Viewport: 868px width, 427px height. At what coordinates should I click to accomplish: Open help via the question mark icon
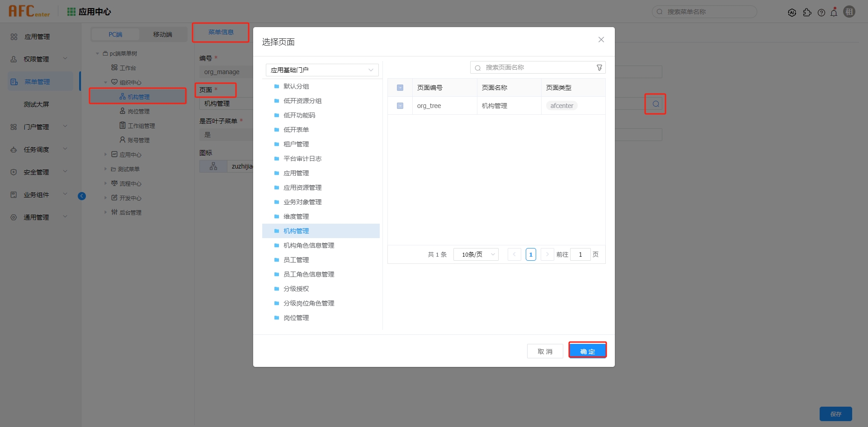[821, 12]
